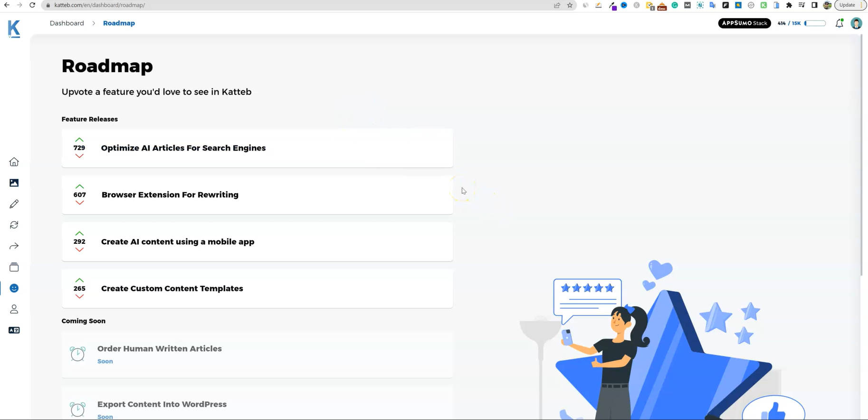Click the rewrite refresh arrows icon
868x420 pixels.
pos(14,225)
